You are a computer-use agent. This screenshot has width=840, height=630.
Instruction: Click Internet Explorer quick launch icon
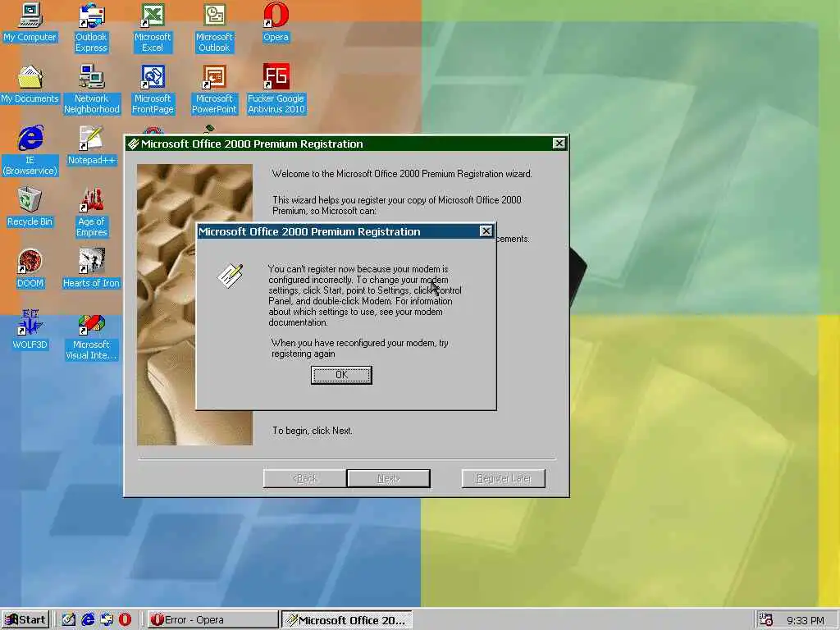pos(88,620)
